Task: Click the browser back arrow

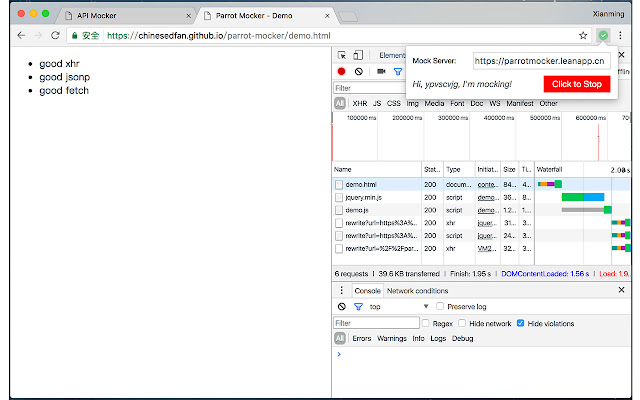Action: coord(21,36)
